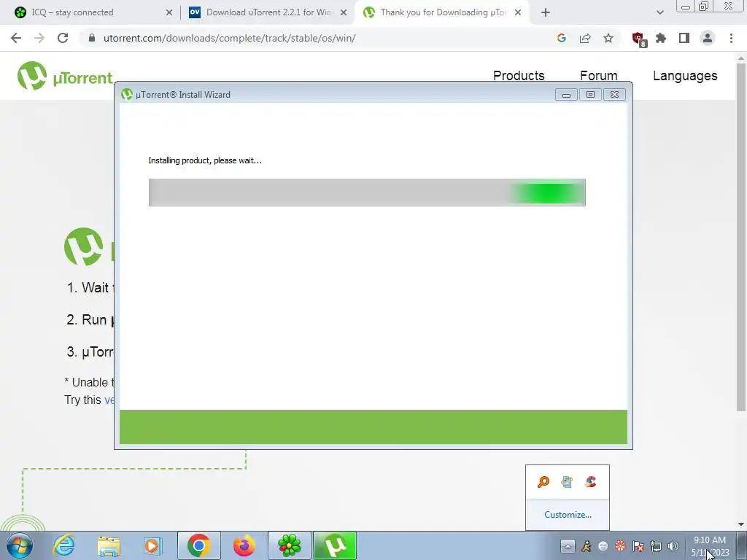Viewport: 747px width, 560px height.
Task: Close the ICQ tab
Action: (x=169, y=12)
